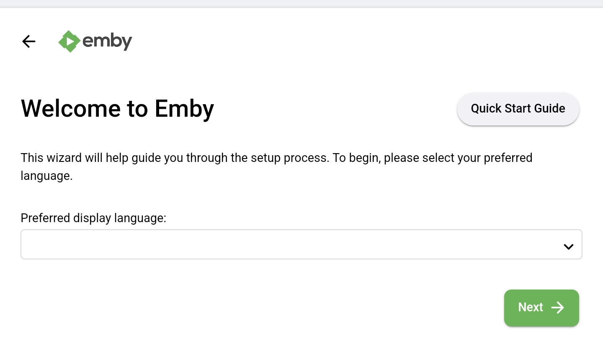Click the setup wizard instruction text

(x=276, y=167)
